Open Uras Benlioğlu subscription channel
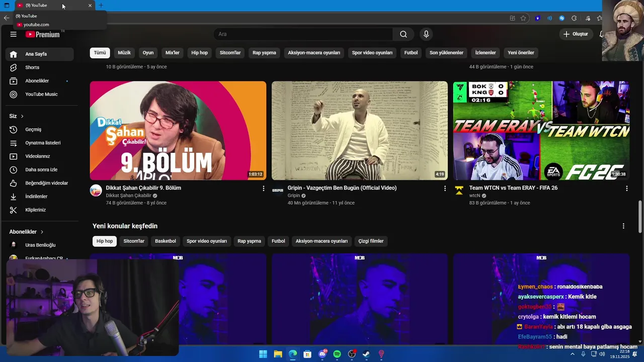644x362 pixels. [40, 245]
